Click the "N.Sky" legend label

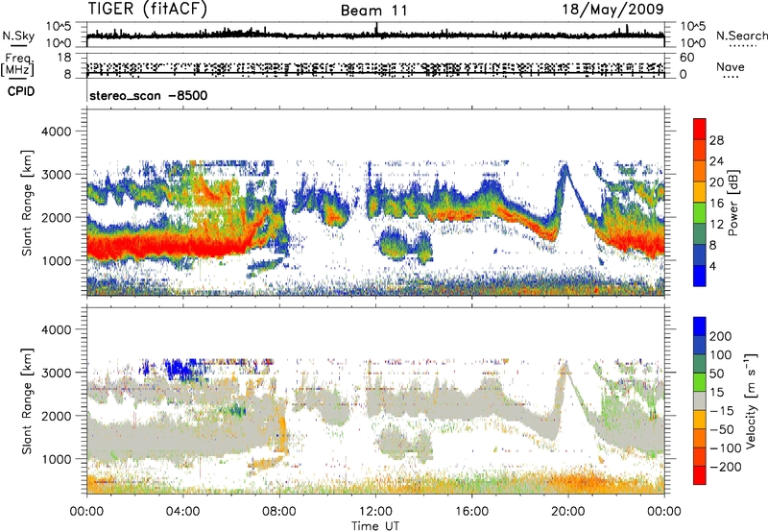click(x=18, y=36)
